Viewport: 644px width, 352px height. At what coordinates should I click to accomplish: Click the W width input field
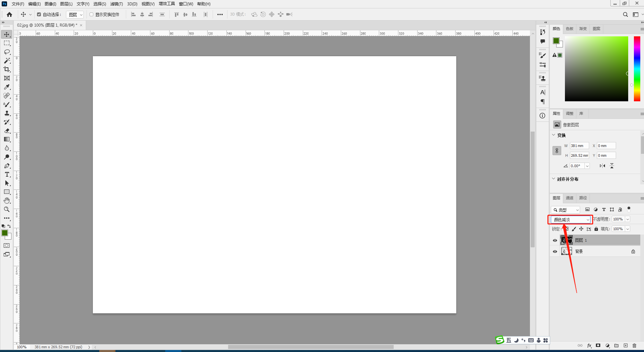[x=579, y=146]
